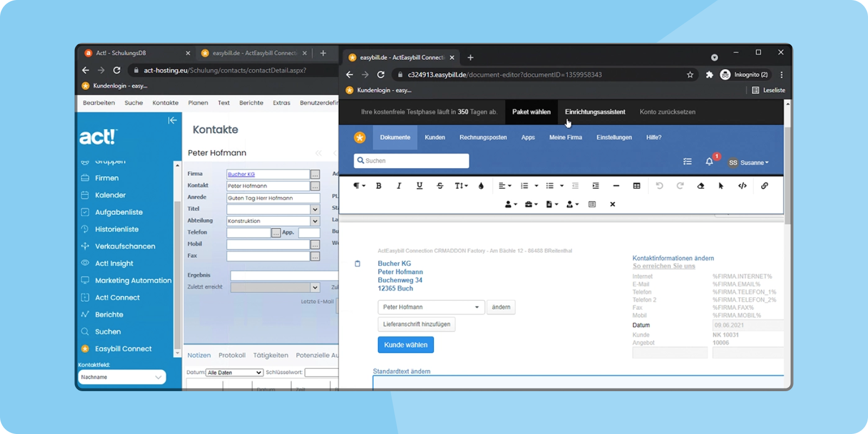
Task: Open the notifications bell
Action: coord(709,162)
